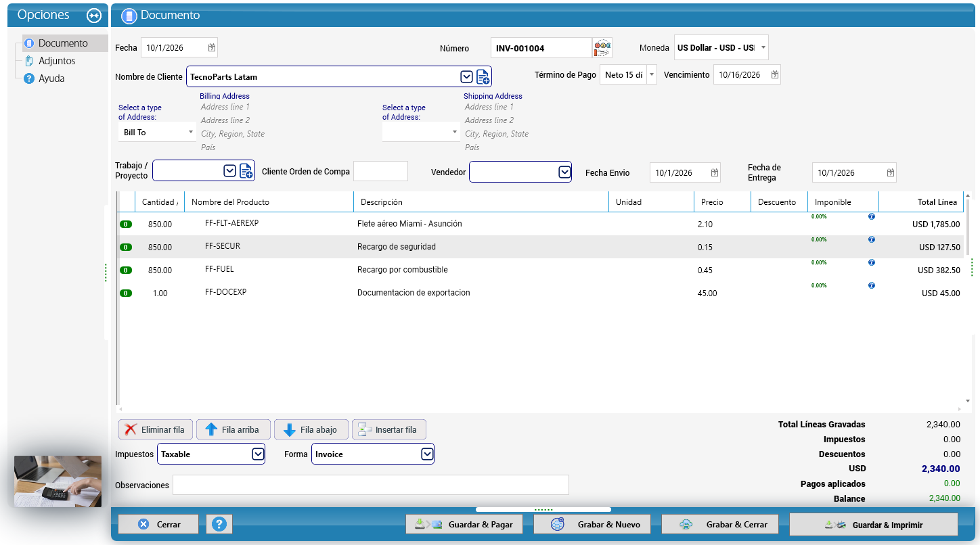The width and height of the screenshot is (980, 545).
Task: Click the invoice number generator icon
Action: pos(602,48)
